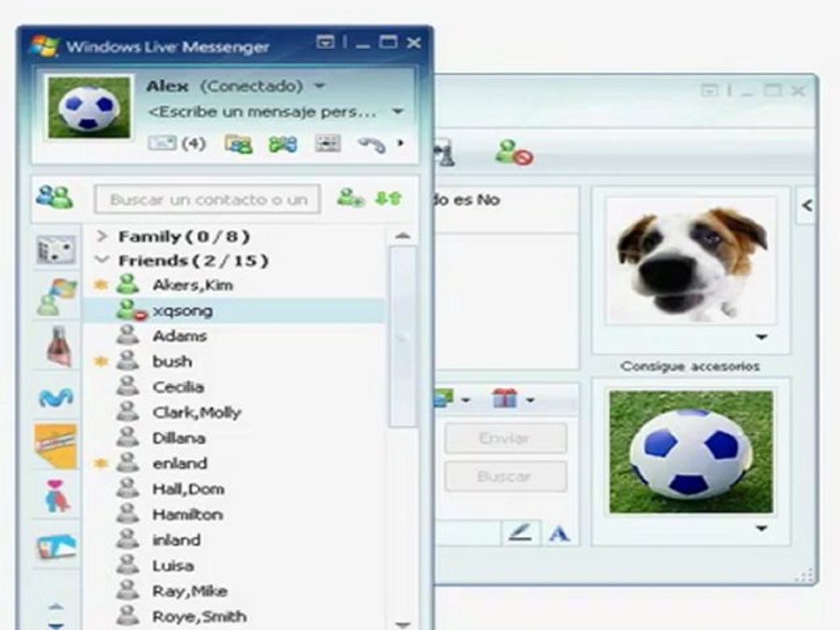This screenshot has width=840, height=630.
Task: Select contact Ray,Mike
Action: click(x=190, y=591)
